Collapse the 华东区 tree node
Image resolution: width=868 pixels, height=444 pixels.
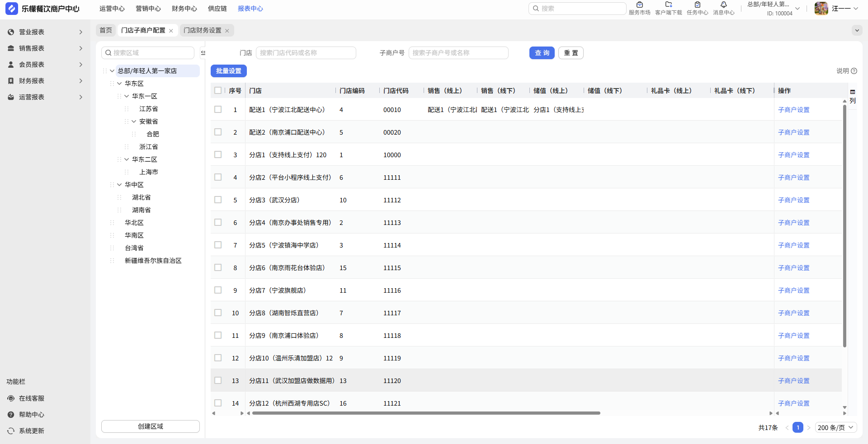(119, 84)
